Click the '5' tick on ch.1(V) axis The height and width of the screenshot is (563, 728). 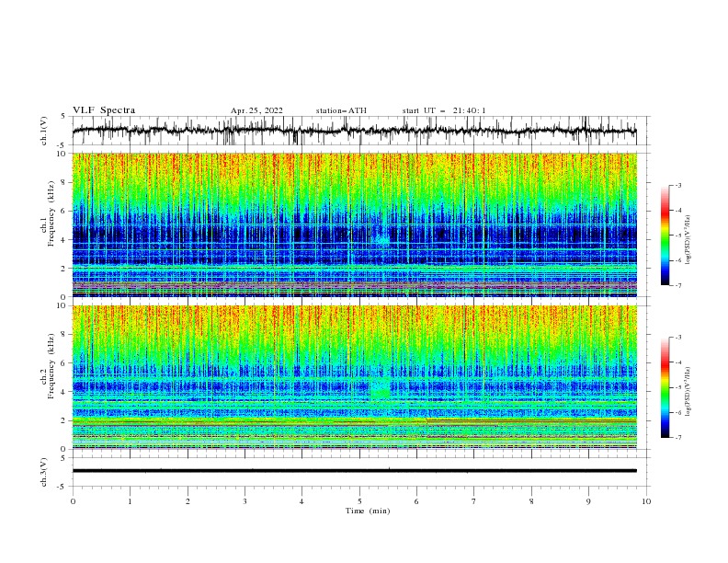click(x=63, y=116)
